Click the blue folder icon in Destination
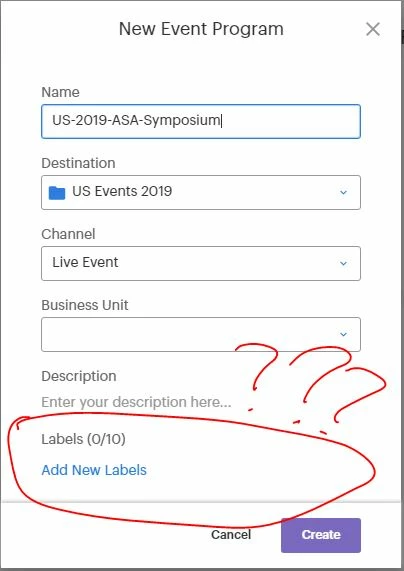This screenshot has width=404, height=571. [x=57, y=193]
